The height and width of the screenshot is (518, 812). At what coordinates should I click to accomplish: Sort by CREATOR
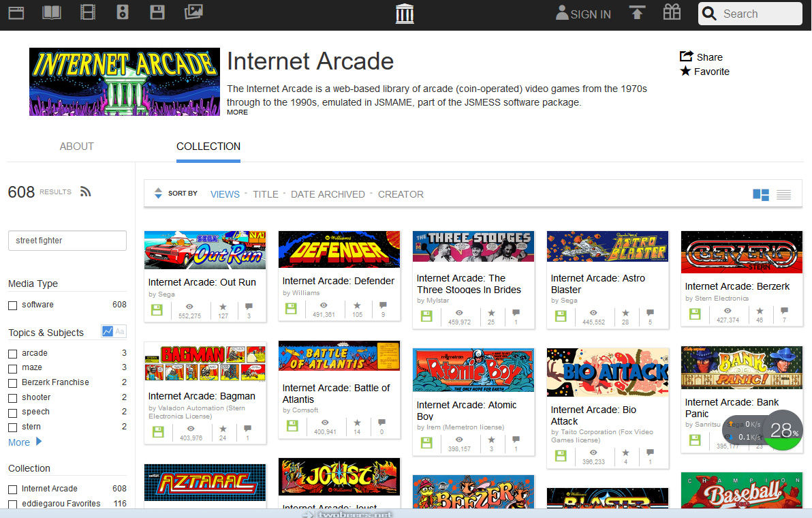[401, 194]
